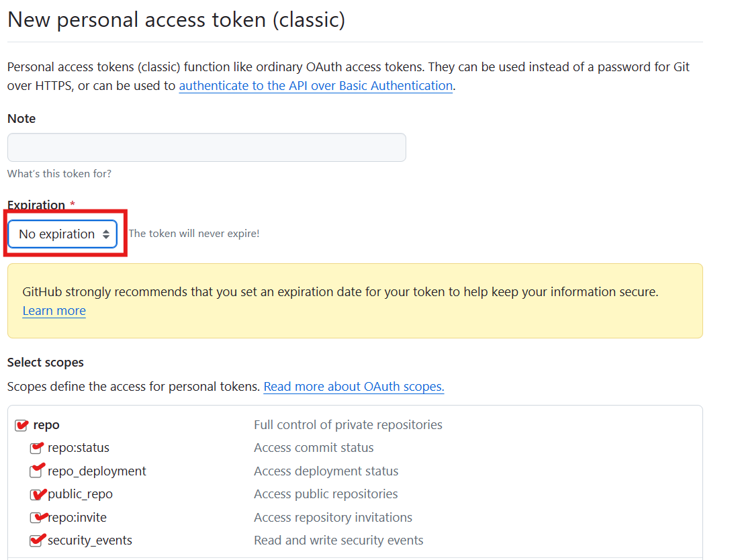
Task: Toggle the repo scope checkbox
Action: [x=21, y=426]
